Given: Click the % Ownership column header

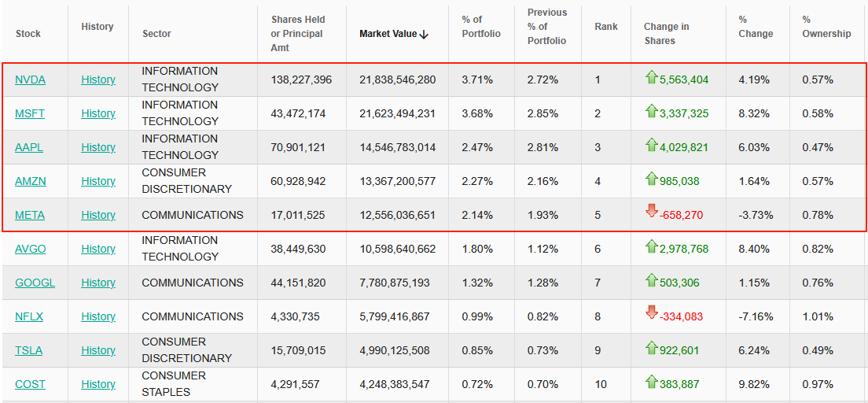Looking at the screenshot, I should 826,27.
